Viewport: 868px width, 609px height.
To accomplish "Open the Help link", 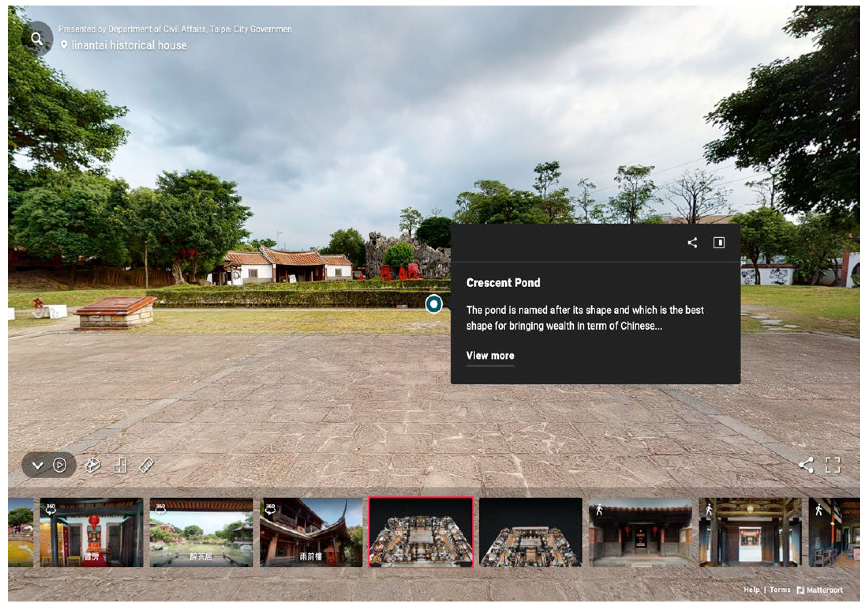I will tap(751, 590).
